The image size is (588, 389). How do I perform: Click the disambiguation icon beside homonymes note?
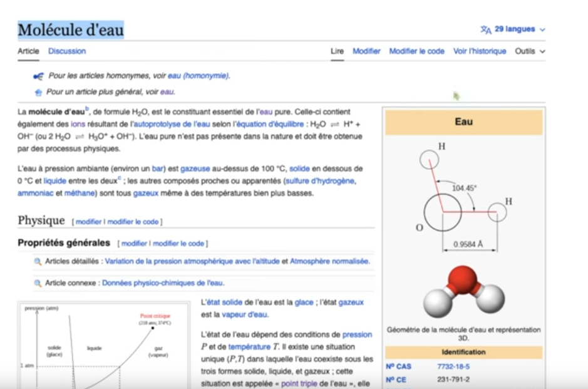click(x=38, y=76)
